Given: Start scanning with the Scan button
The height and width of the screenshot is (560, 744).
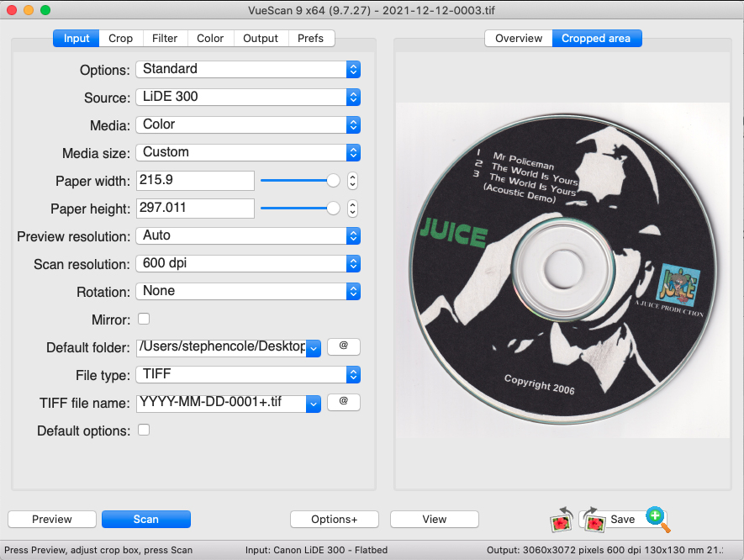Looking at the screenshot, I should pyautogui.click(x=146, y=519).
